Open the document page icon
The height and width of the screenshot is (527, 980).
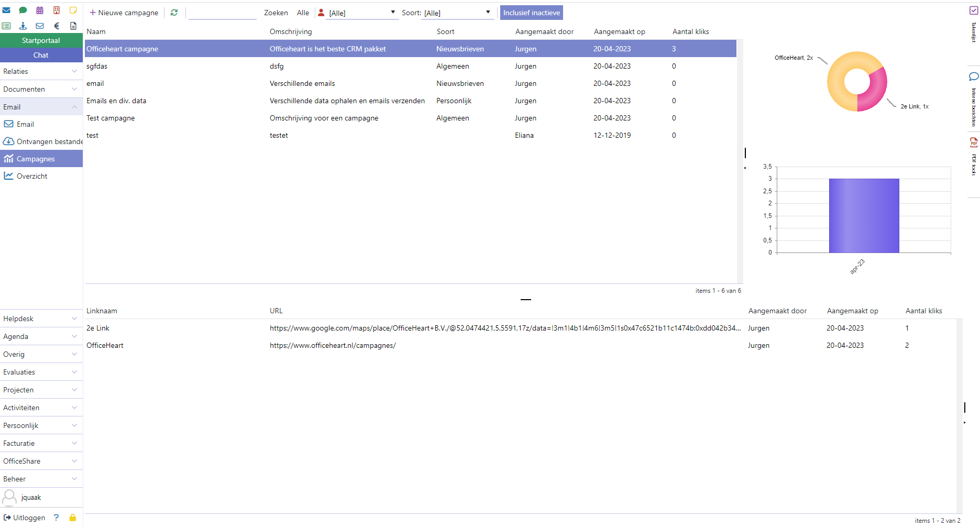click(x=73, y=26)
